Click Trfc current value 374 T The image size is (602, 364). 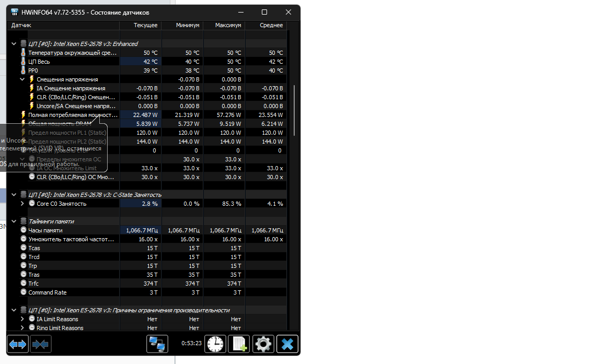pyautogui.click(x=150, y=284)
